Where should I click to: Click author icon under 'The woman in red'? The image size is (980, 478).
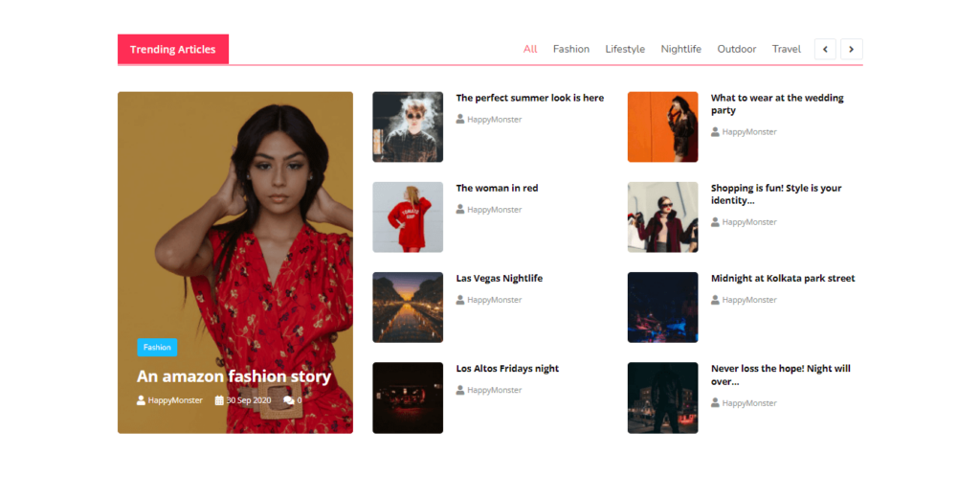coord(460,210)
